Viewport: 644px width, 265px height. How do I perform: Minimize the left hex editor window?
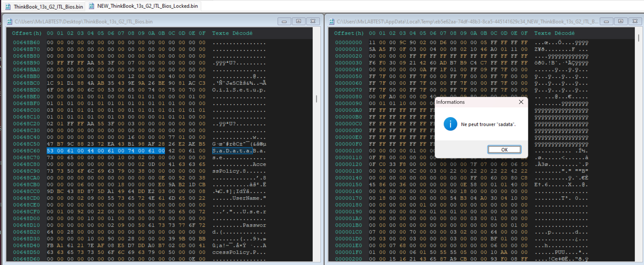[284, 21]
